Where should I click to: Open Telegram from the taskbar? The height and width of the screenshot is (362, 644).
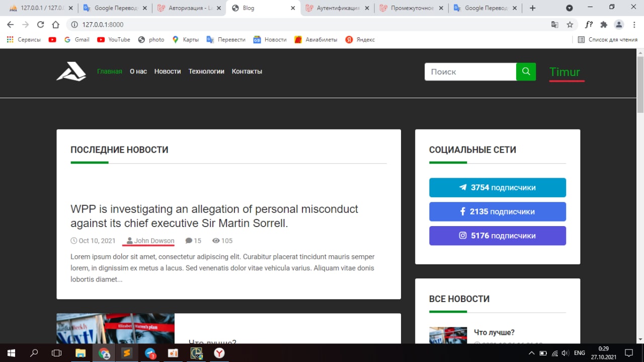click(x=150, y=353)
